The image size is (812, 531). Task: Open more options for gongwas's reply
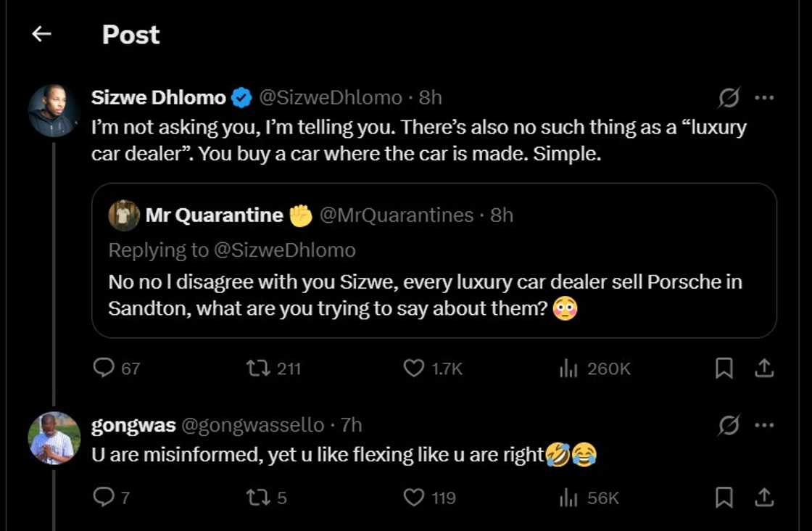coord(766,426)
